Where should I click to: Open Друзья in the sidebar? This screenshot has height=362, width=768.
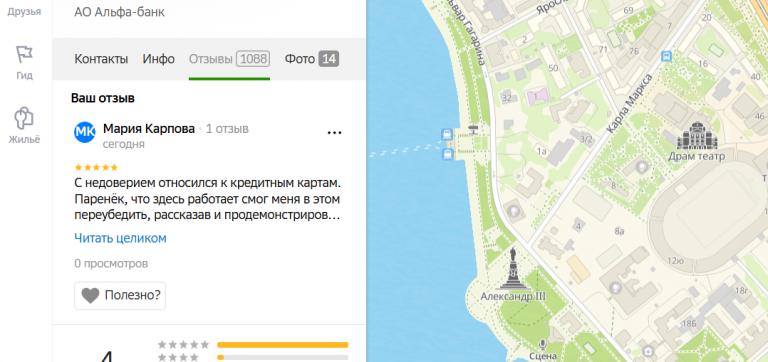coord(24,11)
